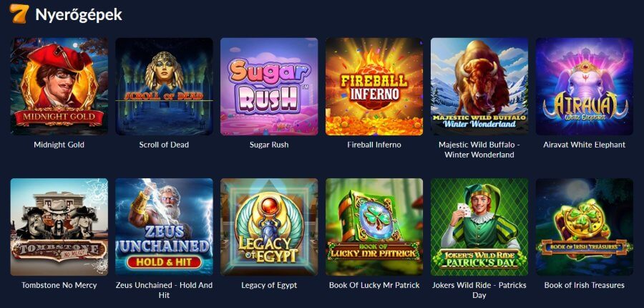Viewport: 644px width, 308px height.
Task: Click the Airavat White Elephant caption
Action: click(x=585, y=145)
